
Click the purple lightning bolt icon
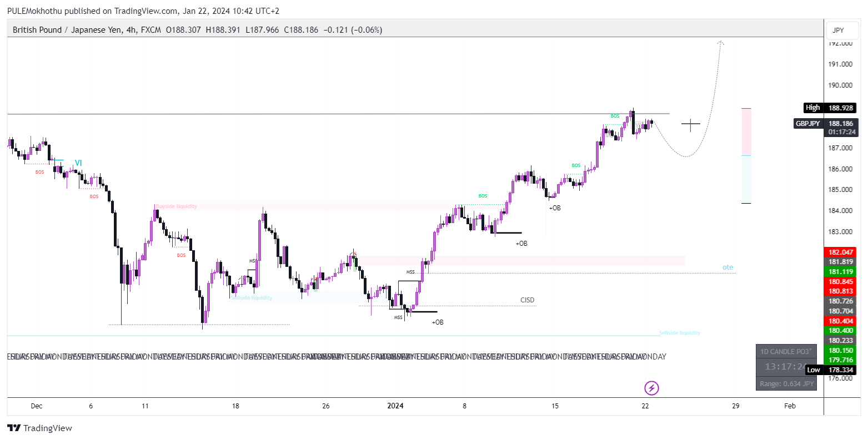pyautogui.click(x=651, y=388)
